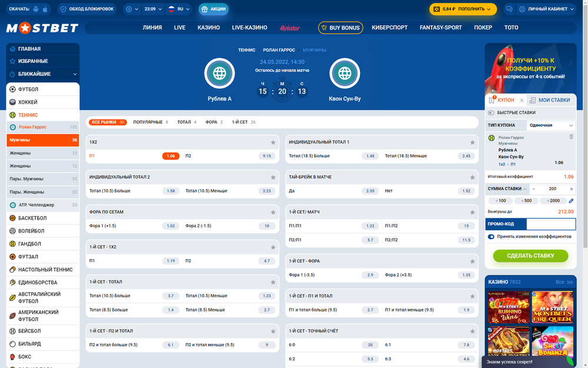Click Сделать ставку button
This screenshot has width=588, height=368.
[x=530, y=256]
